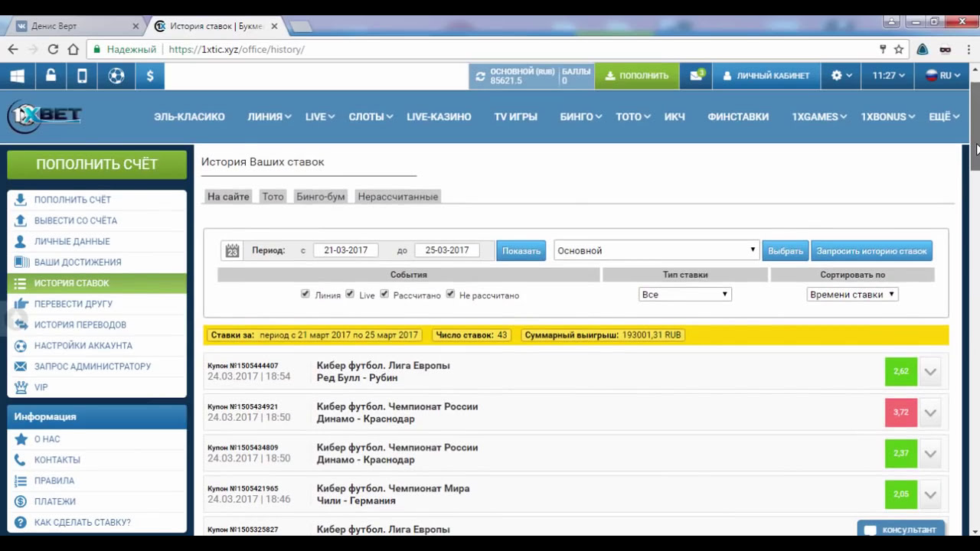Click the crown icon next to VIP

tap(21, 387)
